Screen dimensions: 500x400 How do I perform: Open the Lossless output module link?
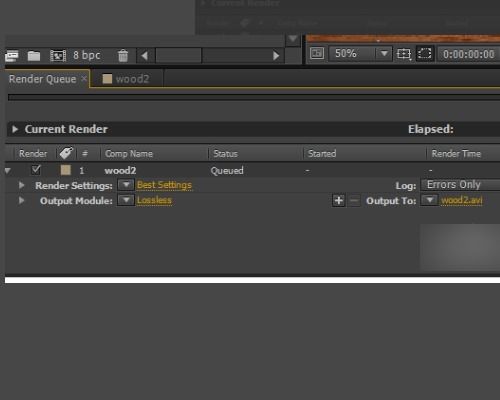point(154,200)
